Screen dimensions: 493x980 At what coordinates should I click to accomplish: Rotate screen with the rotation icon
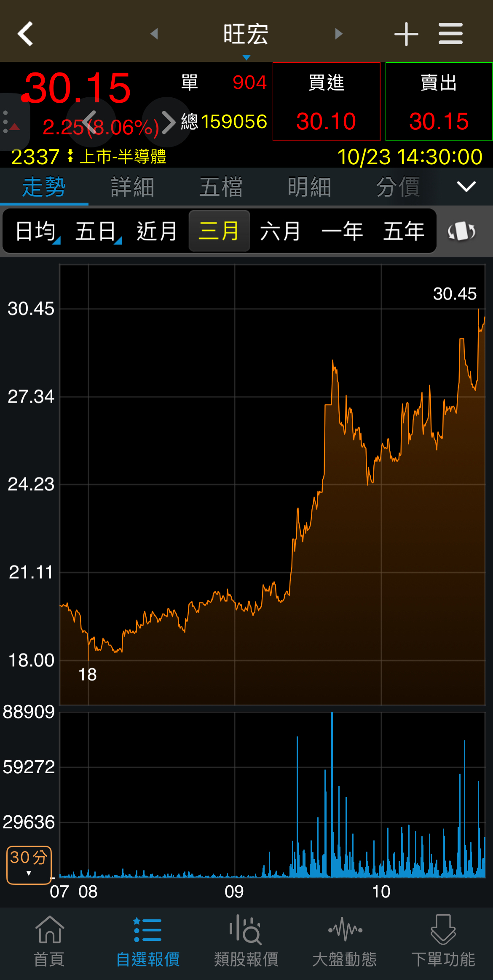462,231
